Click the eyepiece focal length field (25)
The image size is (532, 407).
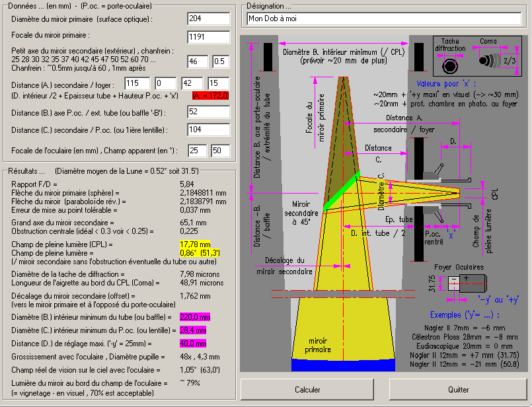198,151
